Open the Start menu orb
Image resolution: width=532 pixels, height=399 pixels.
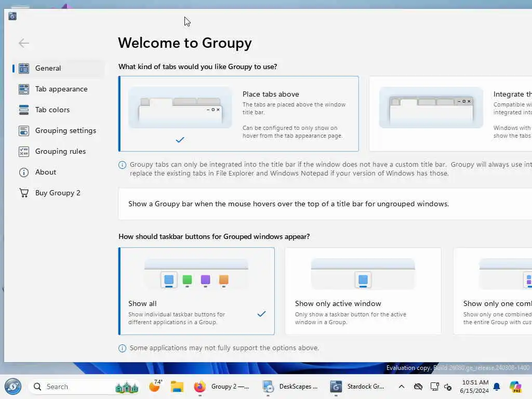click(13, 387)
